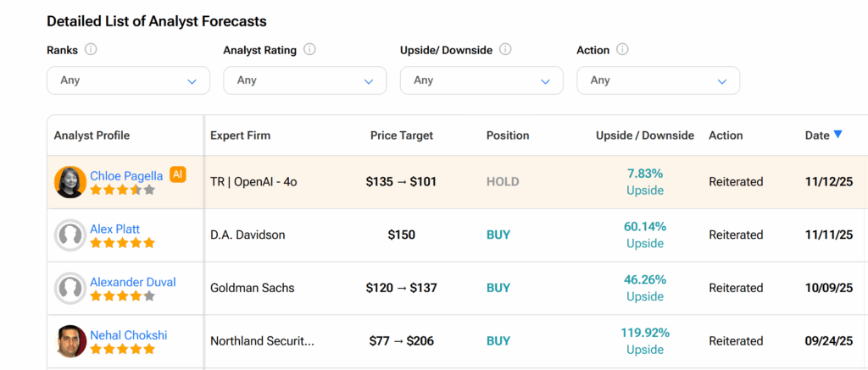The image size is (868, 370).
Task: Click Nehal Chokshi's profile photo
Action: (70, 341)
